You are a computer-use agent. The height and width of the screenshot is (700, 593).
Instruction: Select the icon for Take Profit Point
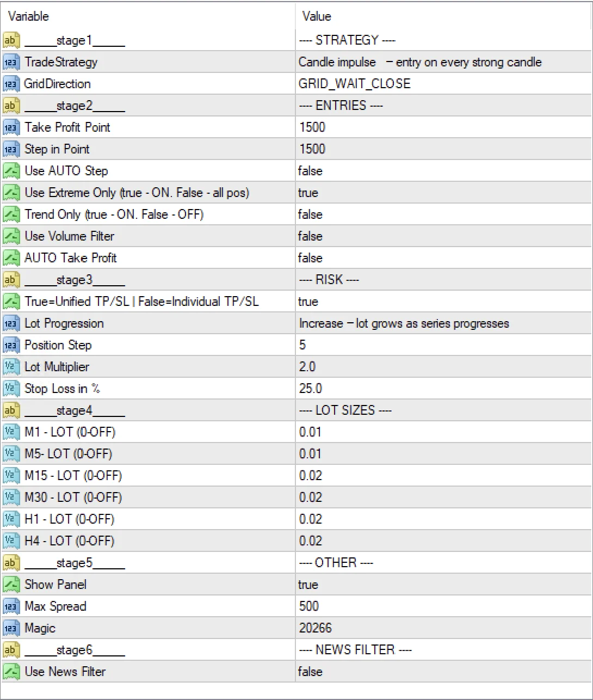11,127
